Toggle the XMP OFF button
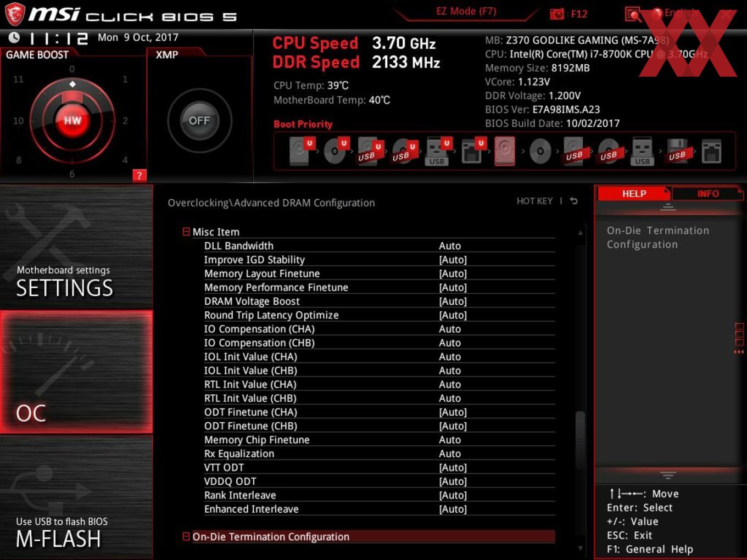747x560 pixels. (x=199, y=120)
